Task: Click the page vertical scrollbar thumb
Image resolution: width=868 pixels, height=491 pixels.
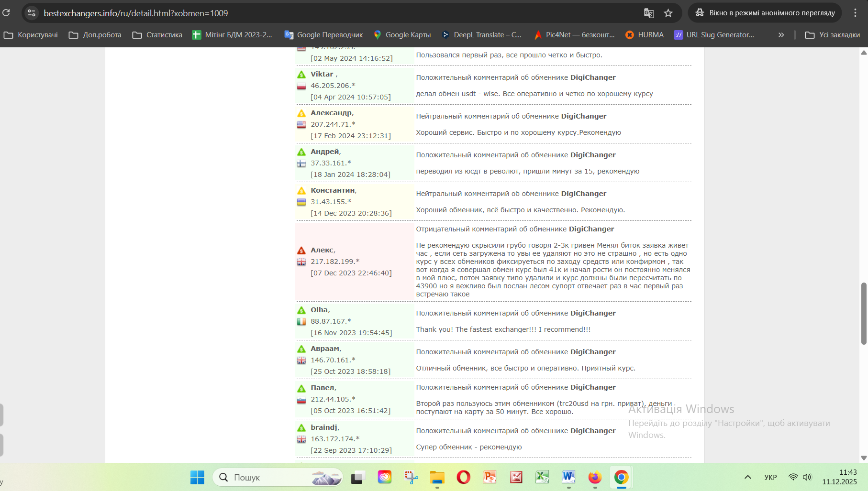Action: coord(864,313)
